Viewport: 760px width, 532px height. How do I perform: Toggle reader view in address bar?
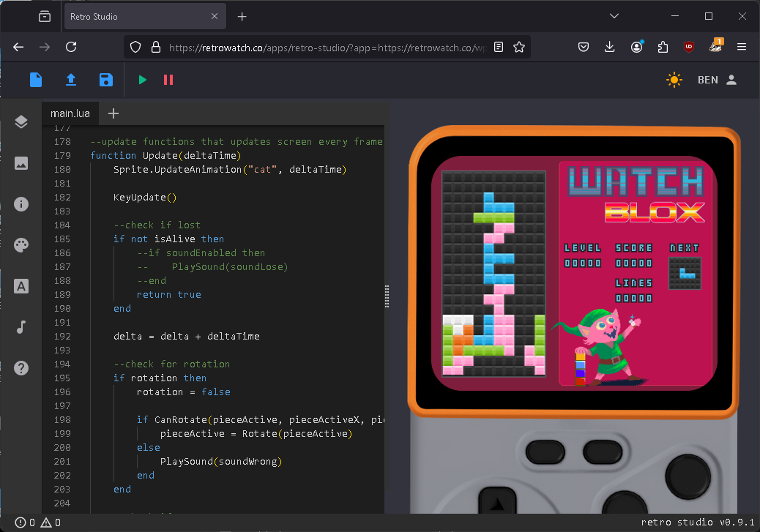pyautogui.click(x=499, y=47)
